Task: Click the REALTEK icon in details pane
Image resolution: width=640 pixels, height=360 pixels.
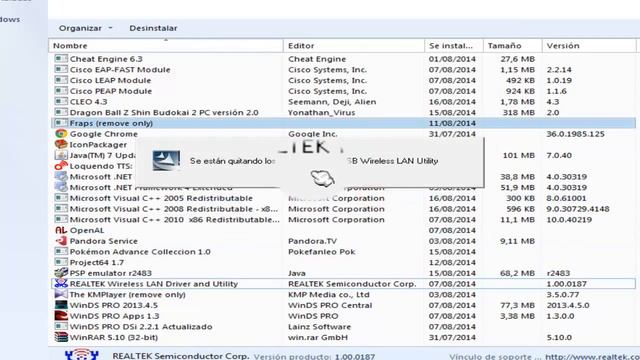Action: click(x=82, y=354)
